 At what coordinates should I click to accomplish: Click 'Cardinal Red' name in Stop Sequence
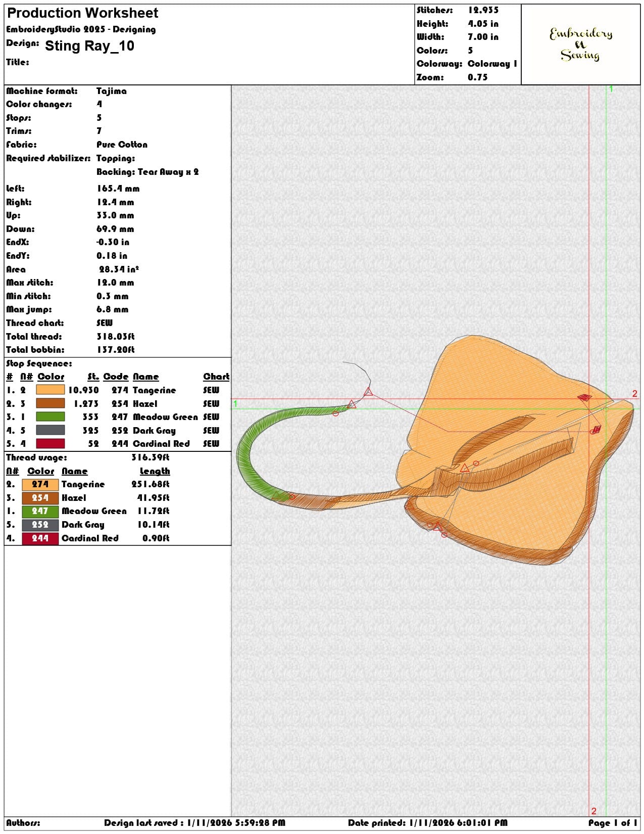click(161, 444)
